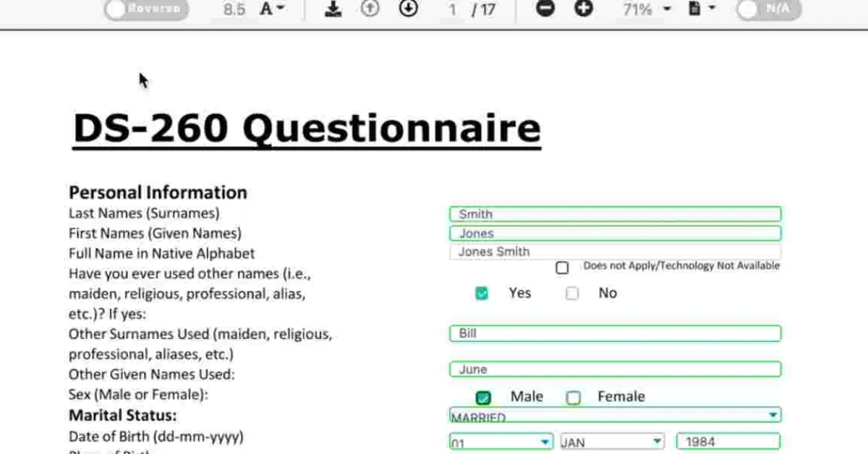Zoom out using the minus icon
This screenshot has width=868, height=454.
546,9
